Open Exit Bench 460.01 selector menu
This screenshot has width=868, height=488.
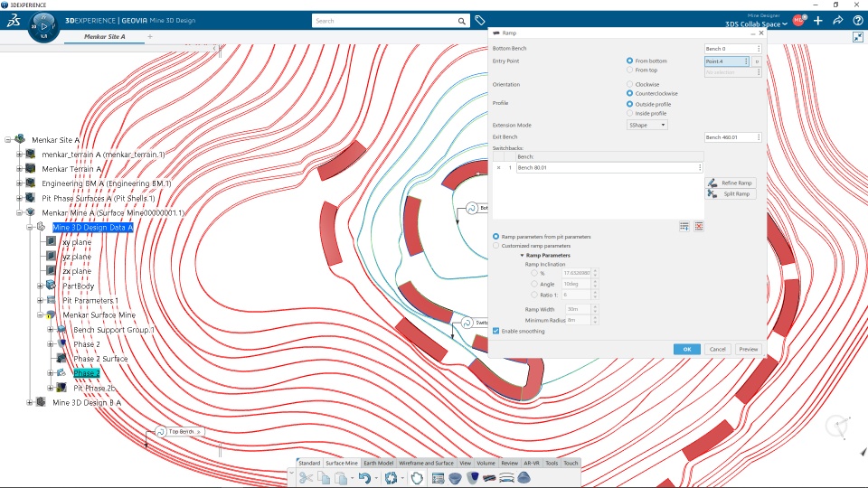click(759, 137)
